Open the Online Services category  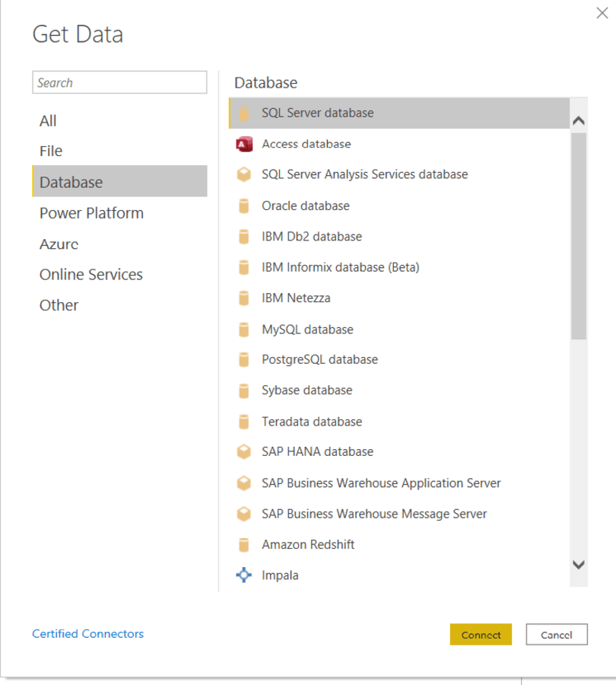point(119,274)
